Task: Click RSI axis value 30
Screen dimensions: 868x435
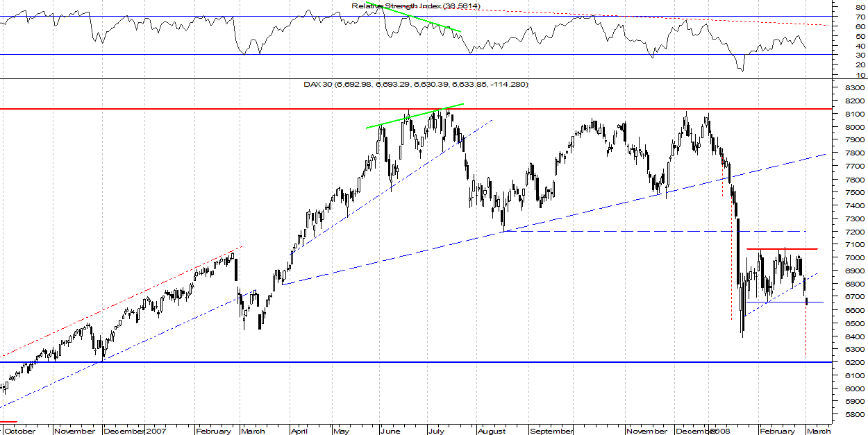Action: (x=862, y=56)
